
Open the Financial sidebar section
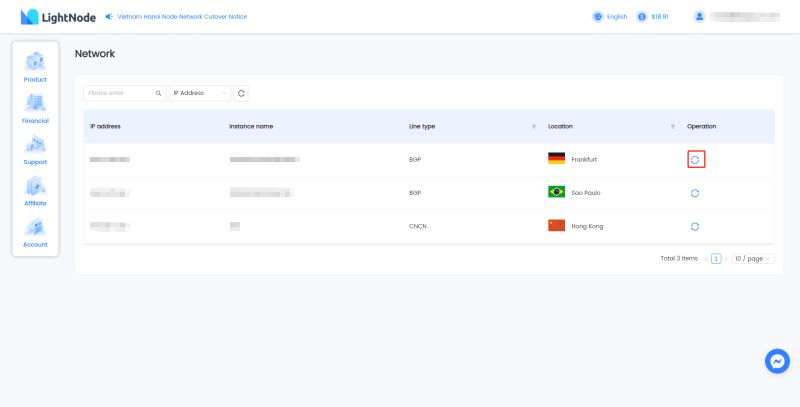click(35, 108)
